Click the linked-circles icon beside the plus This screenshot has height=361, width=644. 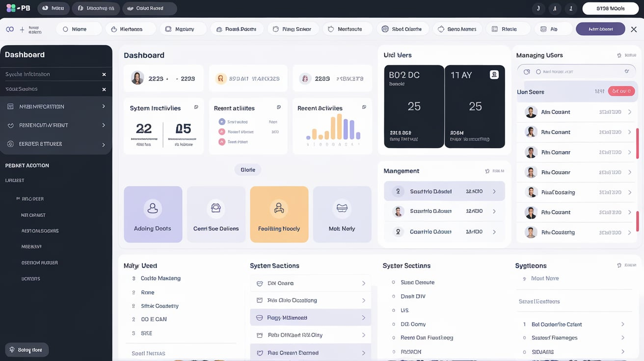(x=10, y=29)
